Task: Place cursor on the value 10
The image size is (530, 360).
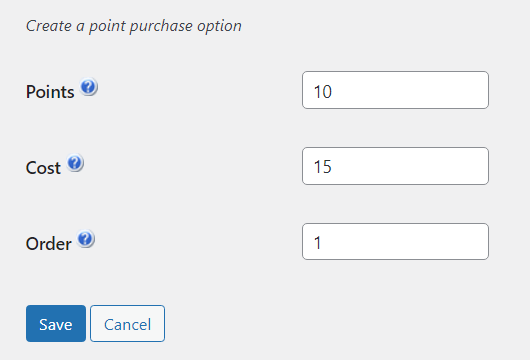Action: pyautogui.click(x=323, y=92)
